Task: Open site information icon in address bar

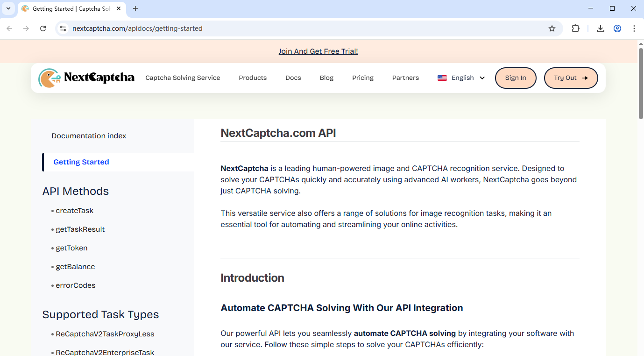Action: 63,28
